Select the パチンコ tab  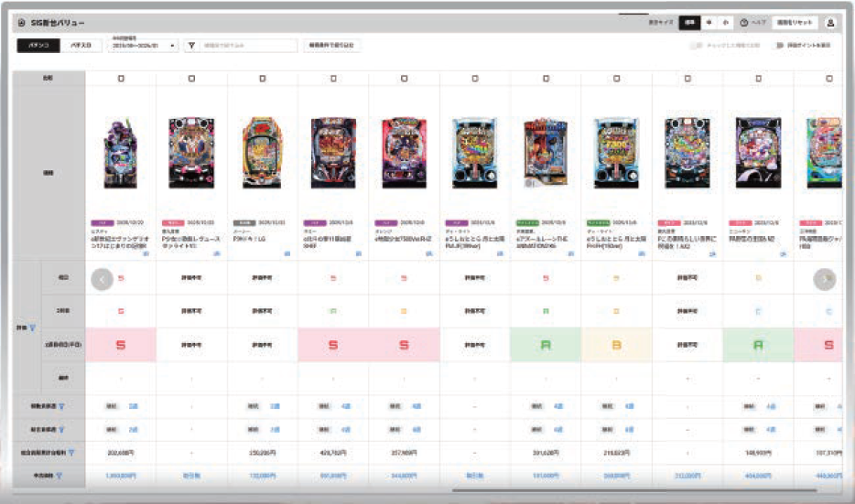38,46
